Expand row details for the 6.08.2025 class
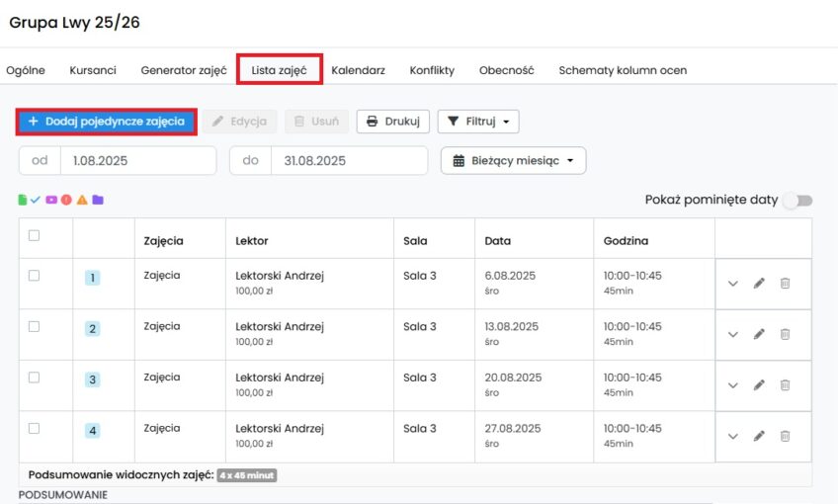Viewport: 838px width, 504px height. tap(732, 284)
